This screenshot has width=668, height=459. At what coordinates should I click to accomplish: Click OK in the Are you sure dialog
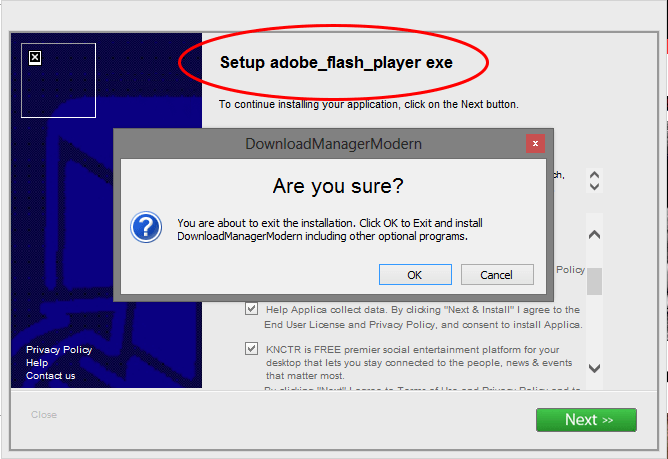pos(415,274)
